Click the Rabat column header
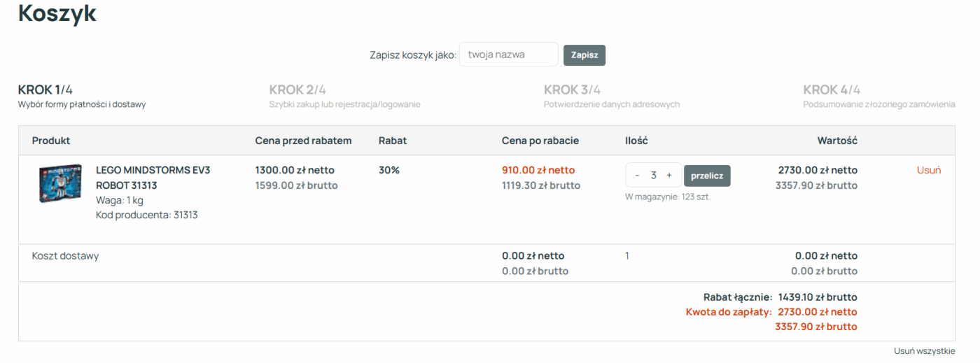This screenshot has width=980, height=363. click(393, 141)
